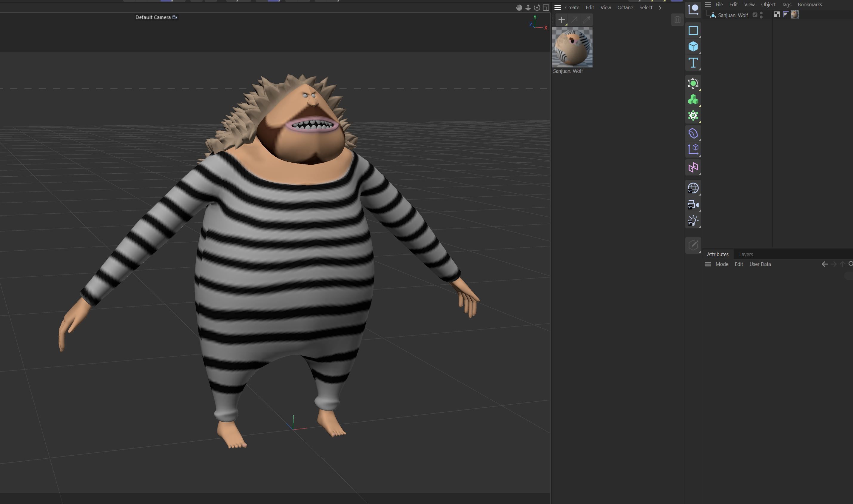
Task: Open the Material Manager Create menu
Action: click(x=572, y=7)
